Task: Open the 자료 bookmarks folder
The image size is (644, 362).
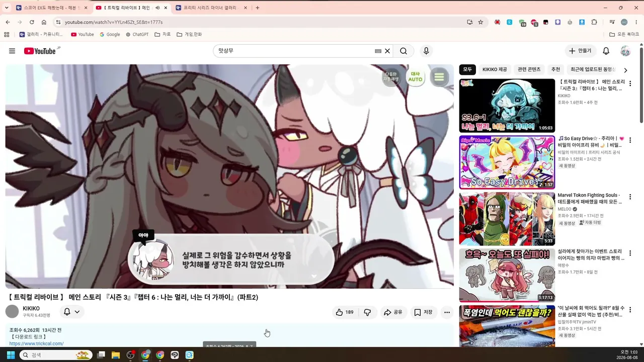Action: coord(163,34)
